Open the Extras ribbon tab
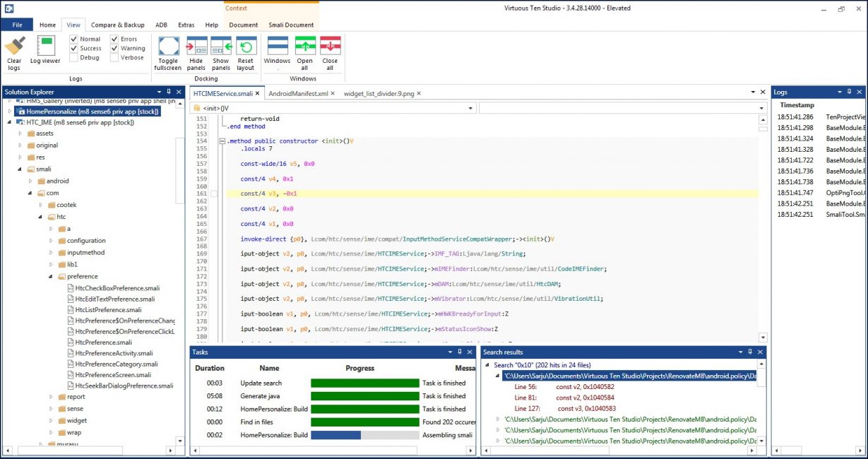Screen dimensions: 868x459 tap(186, 25)
